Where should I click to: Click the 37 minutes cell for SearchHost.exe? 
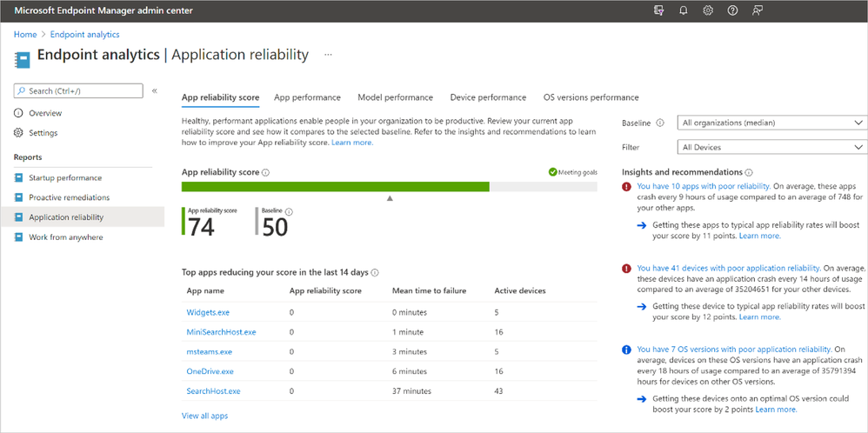412,391
